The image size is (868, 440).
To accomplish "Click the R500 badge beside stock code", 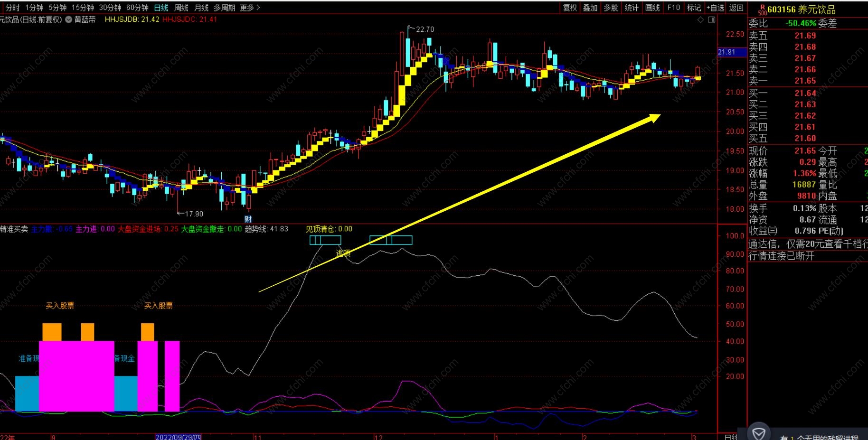I will (762, 9).
